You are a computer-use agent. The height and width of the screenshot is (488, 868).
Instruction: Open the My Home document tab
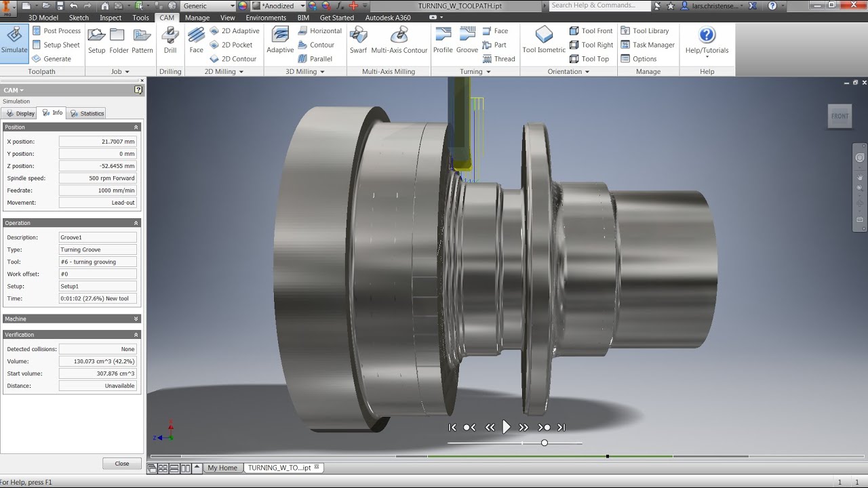point(222,468)
